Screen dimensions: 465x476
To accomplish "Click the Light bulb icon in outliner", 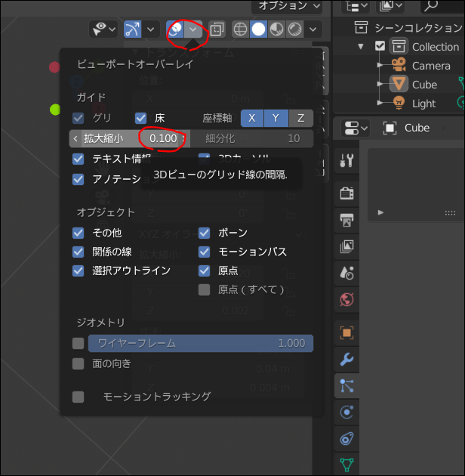I will click(399, 103).
